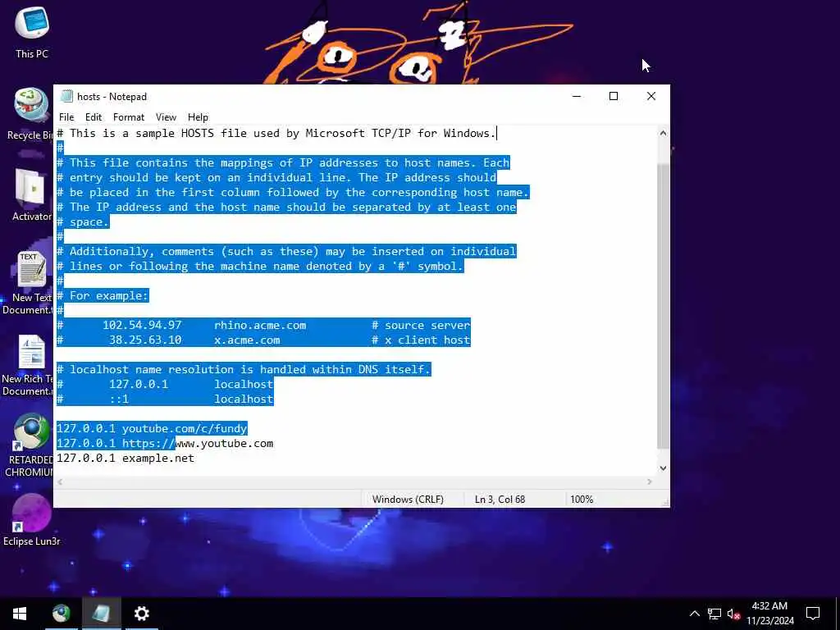840x630 pixels.
Task: Open the Format menu
Action: [x=129, y=116]
